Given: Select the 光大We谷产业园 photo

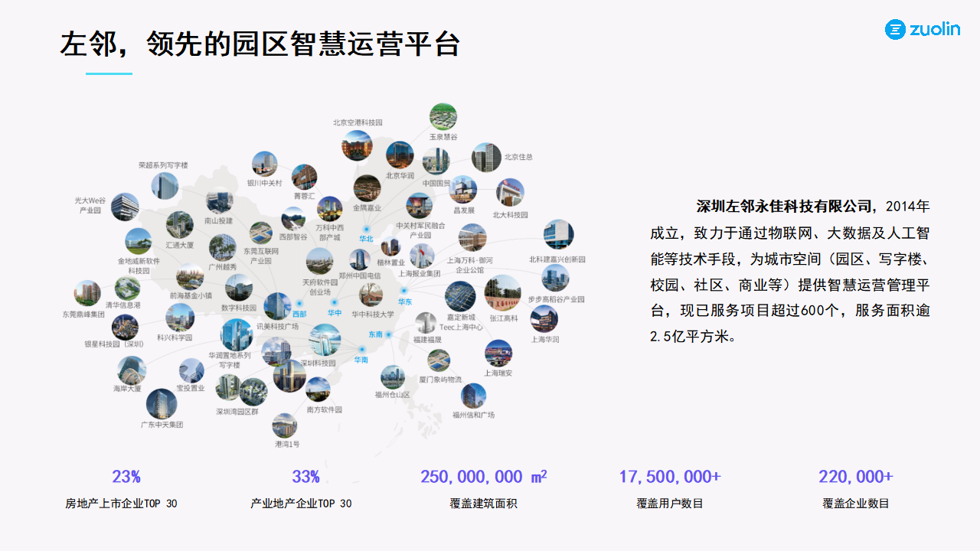Looking at the screenshot, I should pos(125,207).
